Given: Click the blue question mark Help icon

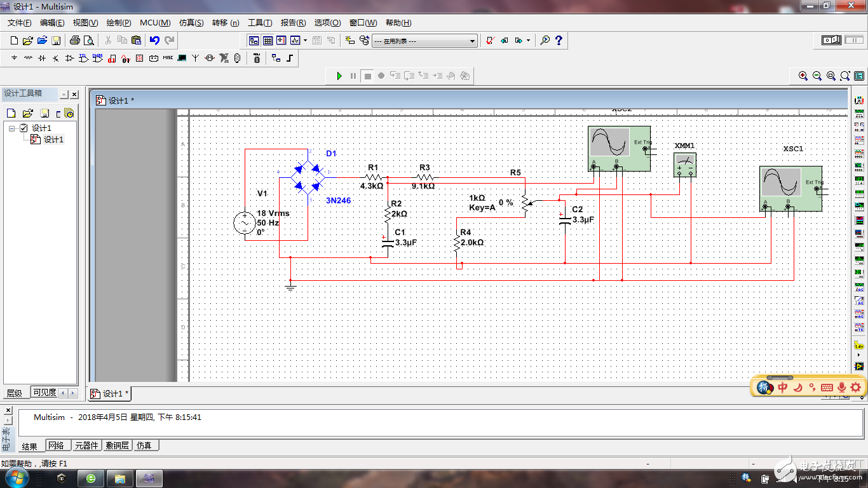Looking at the screenshot, I should click(x=559, y=41).
